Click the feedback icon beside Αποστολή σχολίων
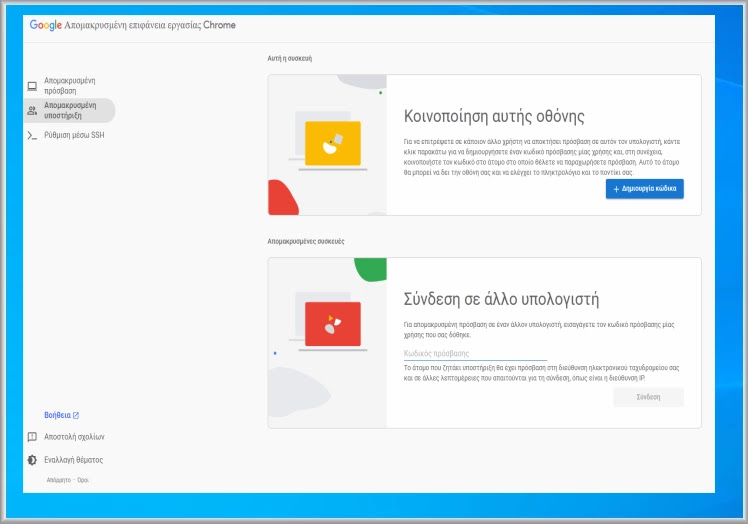The height and width of the screenshot is (524, 748). coord(32,437)
